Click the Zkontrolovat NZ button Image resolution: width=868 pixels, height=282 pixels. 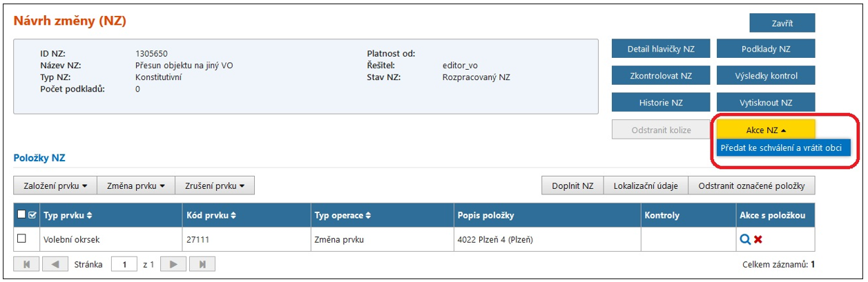660,76
